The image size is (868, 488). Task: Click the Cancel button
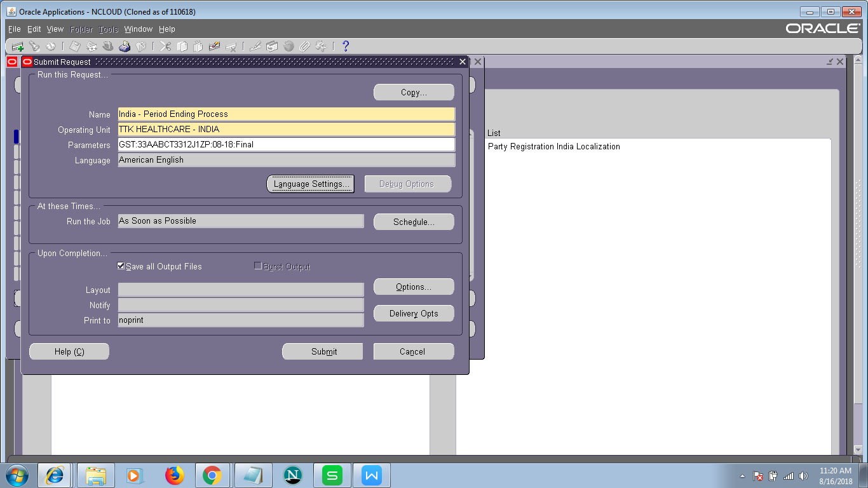click(414, 351)
